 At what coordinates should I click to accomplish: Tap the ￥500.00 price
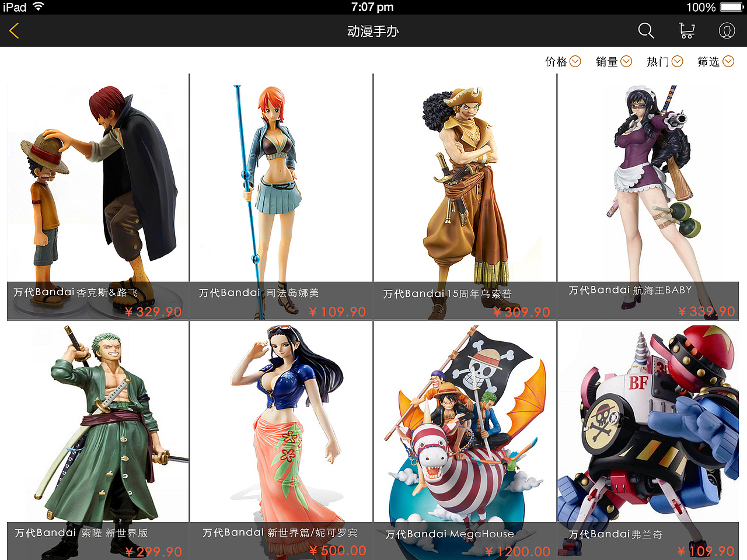338,550
